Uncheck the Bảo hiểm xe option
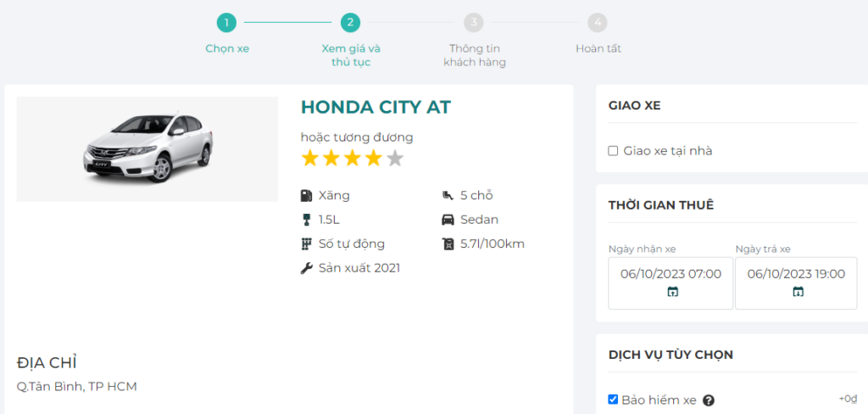The width and height of the screenshot is (868, 414). pos(613,400)
